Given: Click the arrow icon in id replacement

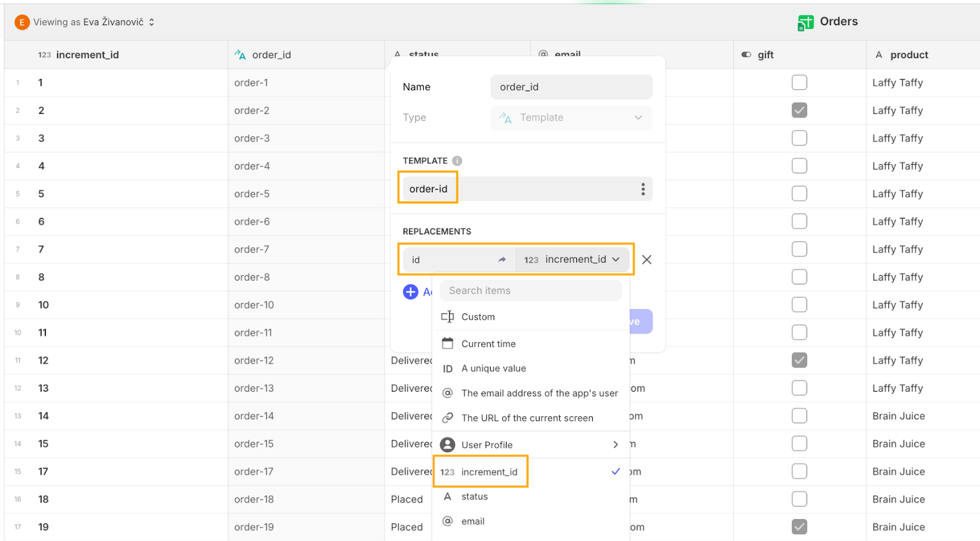Looking at the screenshot, I should tap(502, 259).
